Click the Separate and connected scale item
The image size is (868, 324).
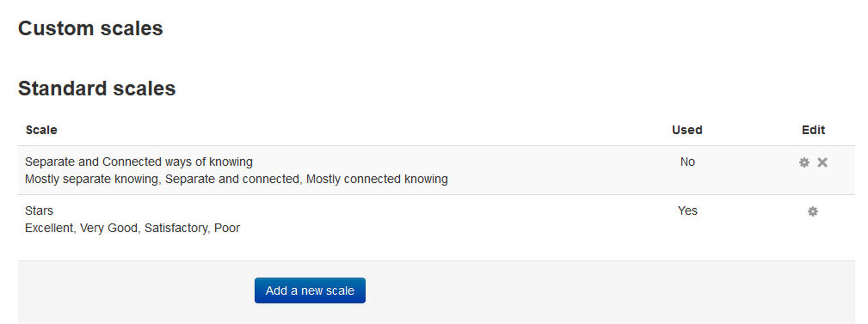[x=232, y=179]
